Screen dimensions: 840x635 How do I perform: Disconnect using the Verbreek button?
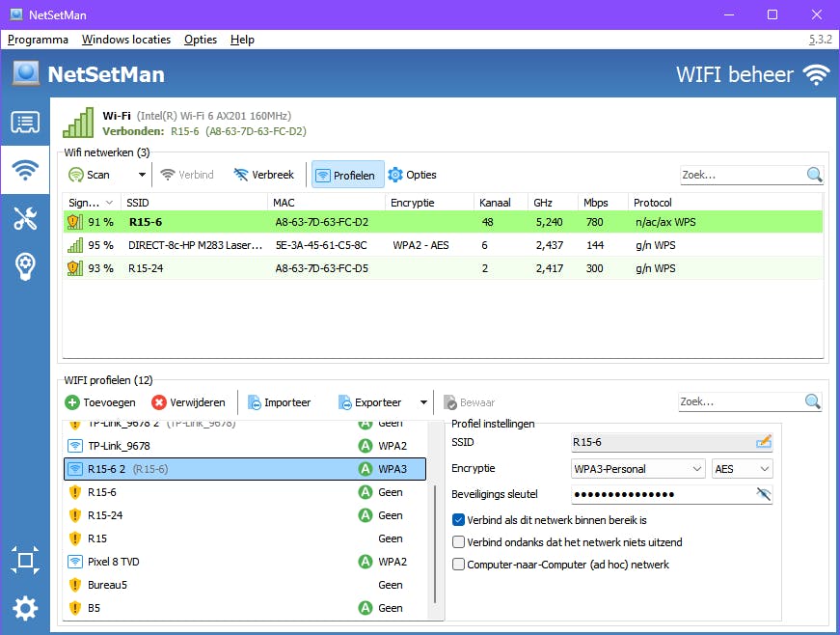tap(263, 175)
